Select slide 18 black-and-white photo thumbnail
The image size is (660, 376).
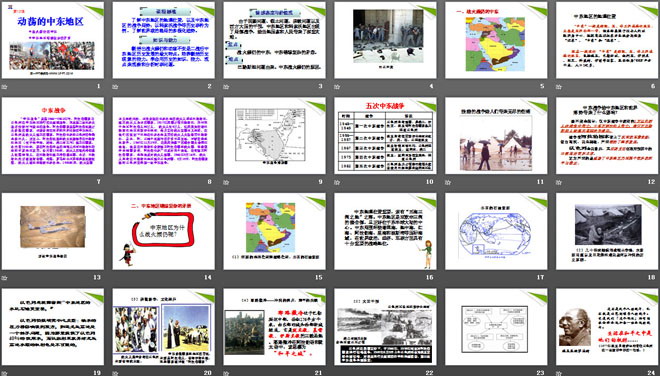(607, 231)
